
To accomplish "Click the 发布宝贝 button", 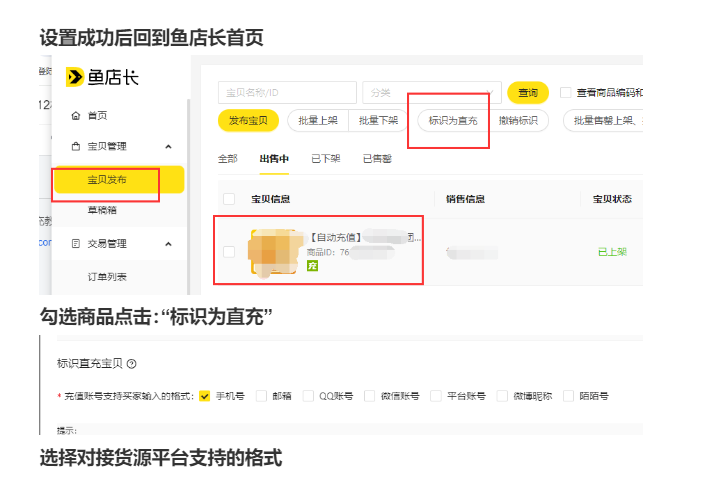I will (x=248, y=120).
